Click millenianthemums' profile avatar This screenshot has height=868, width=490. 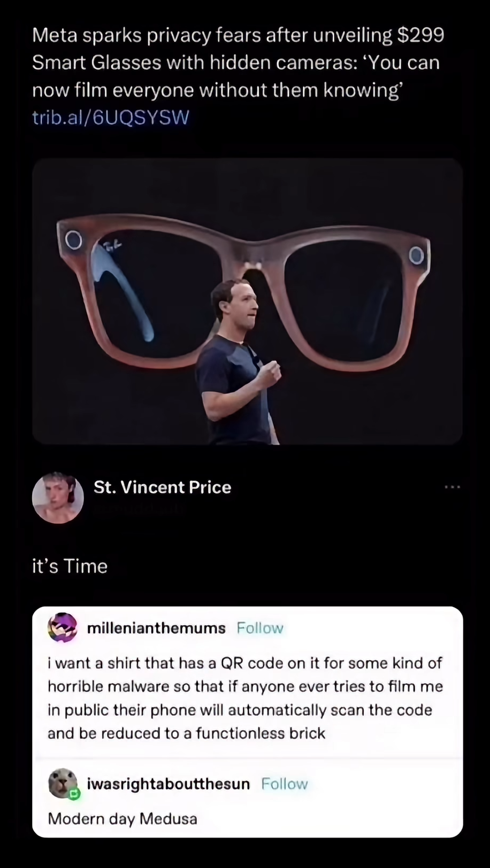(63, 627)
